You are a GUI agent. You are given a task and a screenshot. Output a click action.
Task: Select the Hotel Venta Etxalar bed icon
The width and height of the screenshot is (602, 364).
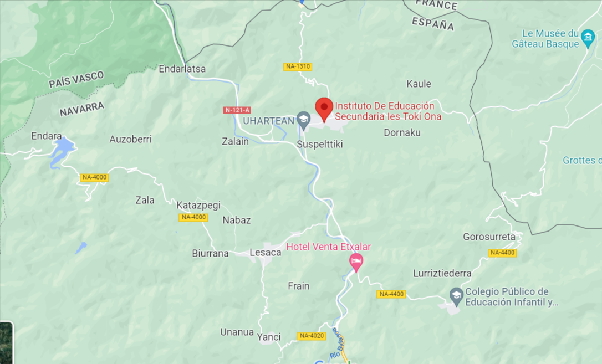[356, 263]
